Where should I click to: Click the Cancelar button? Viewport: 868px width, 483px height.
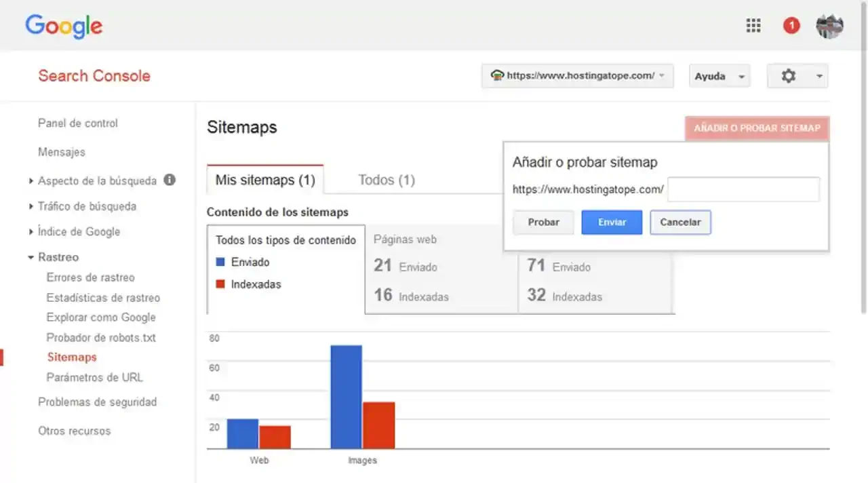(680, 223)
